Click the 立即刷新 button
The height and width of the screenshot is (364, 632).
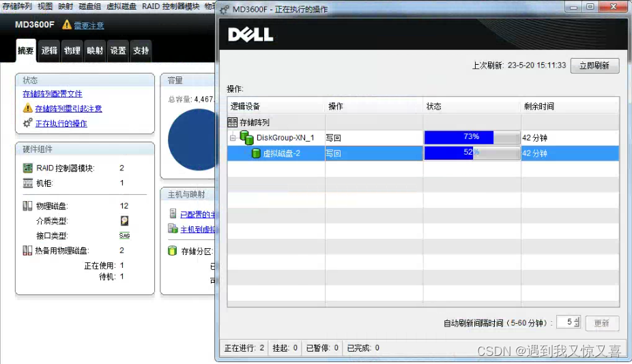594,65
